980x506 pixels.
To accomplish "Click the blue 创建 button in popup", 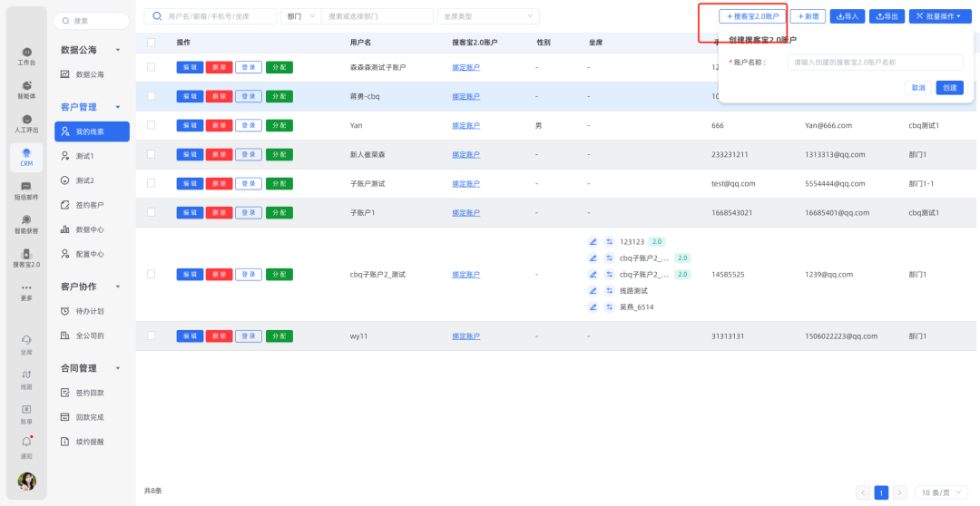I will [949, 88].
